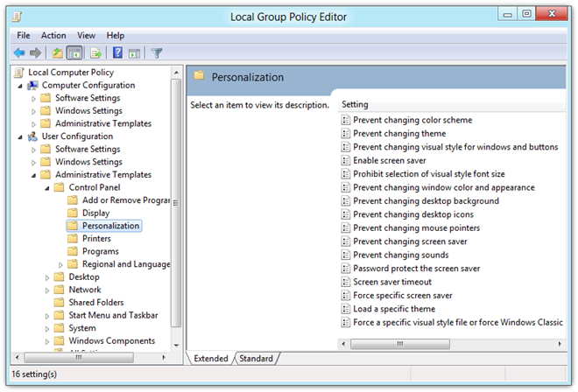Click the Filter funnel toolbar icon

tap(157, 53)
